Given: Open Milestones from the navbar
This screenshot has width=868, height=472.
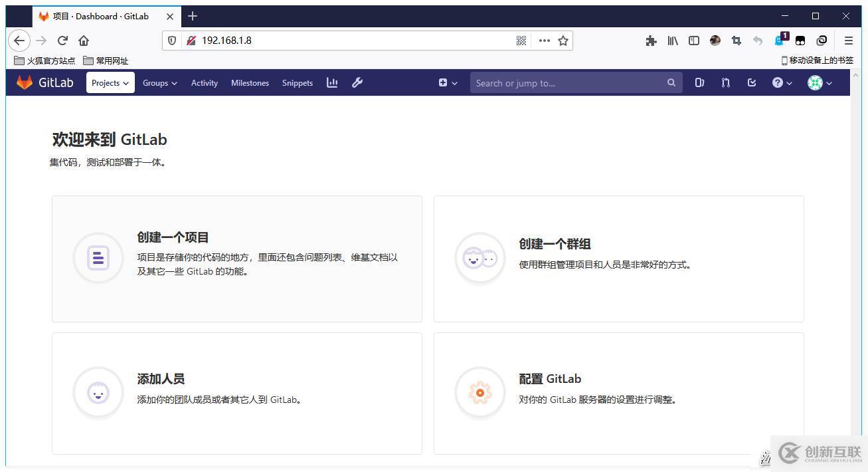Looking at the screenshot, I should click(250, 82).
